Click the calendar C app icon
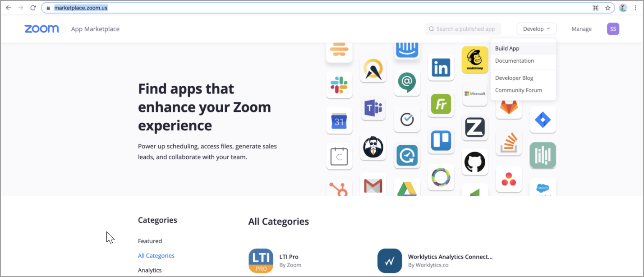Viewport: 644px width, 277px height. pyautogui.click(x=339, y=157)
